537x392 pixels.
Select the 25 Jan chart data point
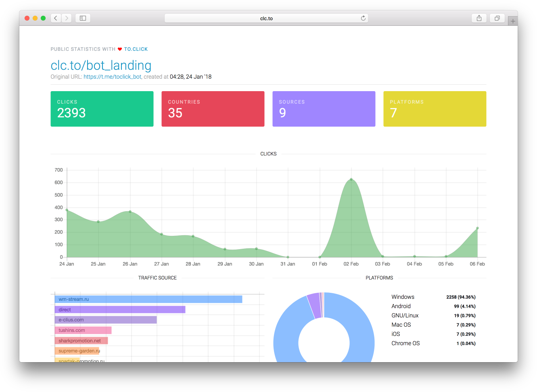tap(98, 222)
